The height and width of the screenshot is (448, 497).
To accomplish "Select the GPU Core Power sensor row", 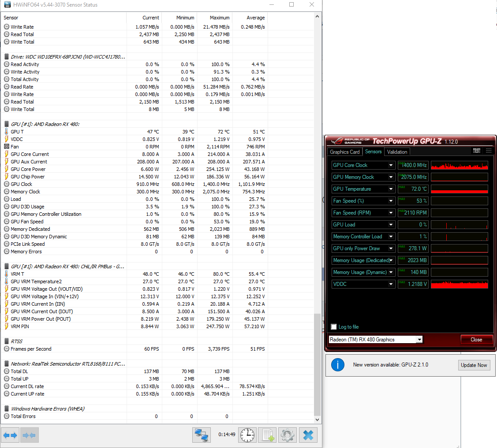I will [28, 169].
